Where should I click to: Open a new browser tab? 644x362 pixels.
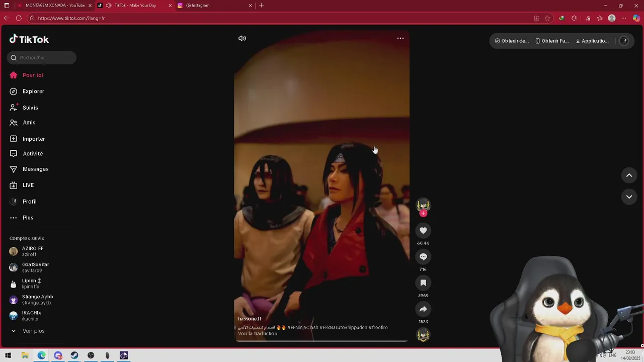tap(261, 6)
